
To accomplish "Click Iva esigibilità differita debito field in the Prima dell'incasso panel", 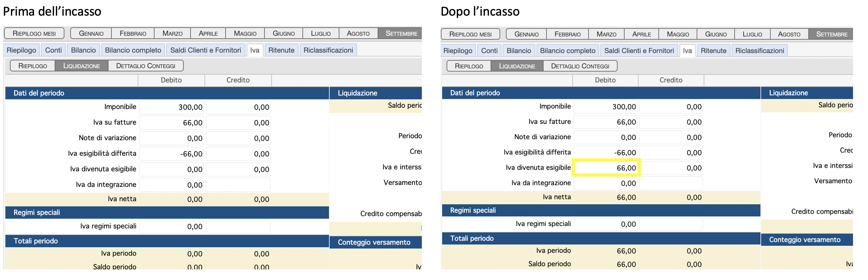I will point(172,154).
